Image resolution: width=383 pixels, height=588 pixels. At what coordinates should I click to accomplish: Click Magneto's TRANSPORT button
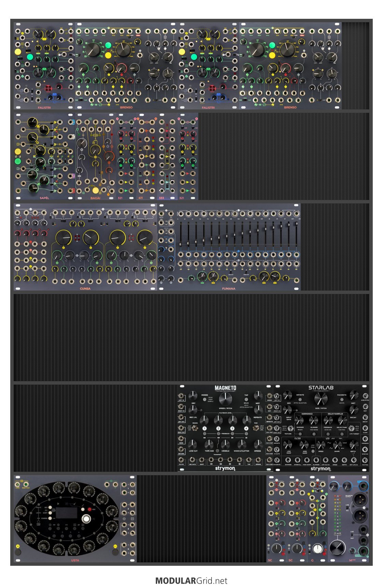(217, 451)
